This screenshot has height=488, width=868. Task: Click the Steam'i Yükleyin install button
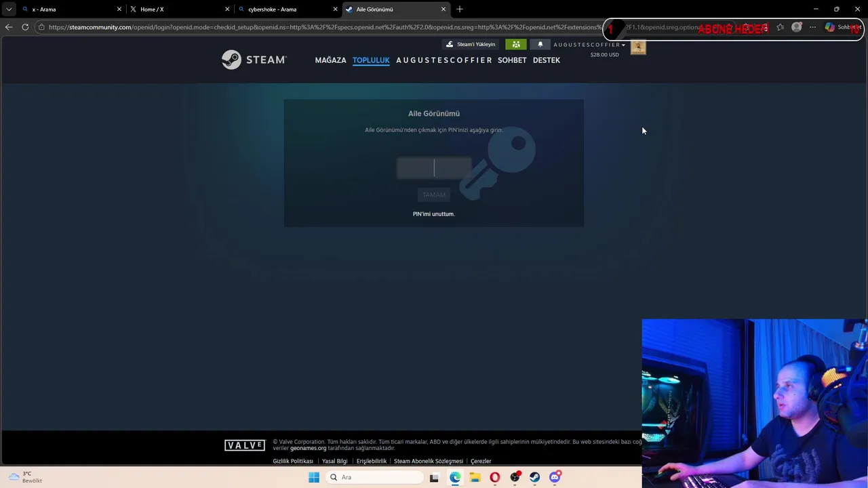click(470, 44)
